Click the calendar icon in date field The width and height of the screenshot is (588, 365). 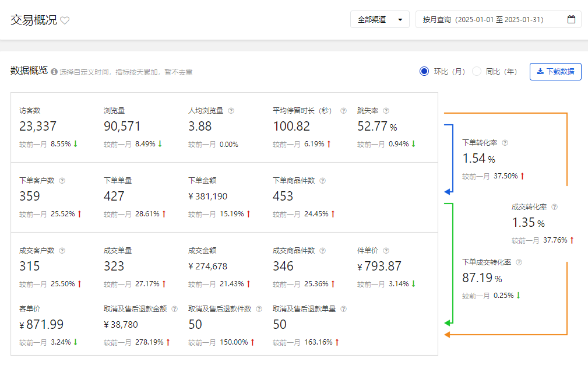click(x=571, y=19)
